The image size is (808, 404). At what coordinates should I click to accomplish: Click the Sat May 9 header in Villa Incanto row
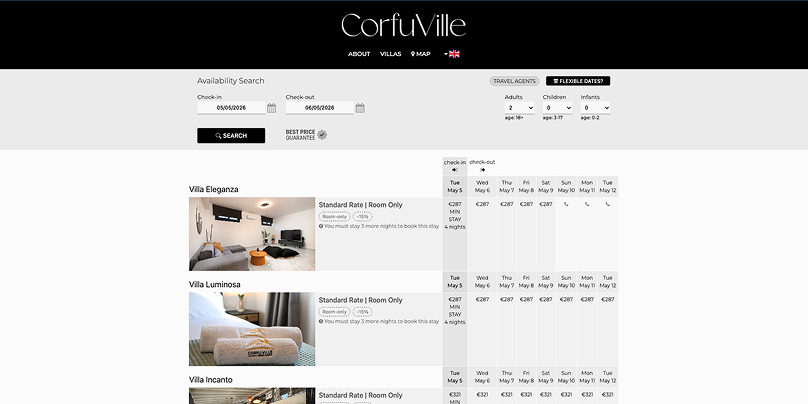click(x=546, y=377)
